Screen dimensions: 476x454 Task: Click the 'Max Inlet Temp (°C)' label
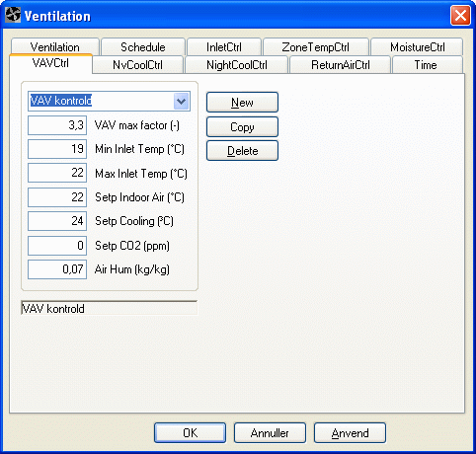(x=141, y=174)
